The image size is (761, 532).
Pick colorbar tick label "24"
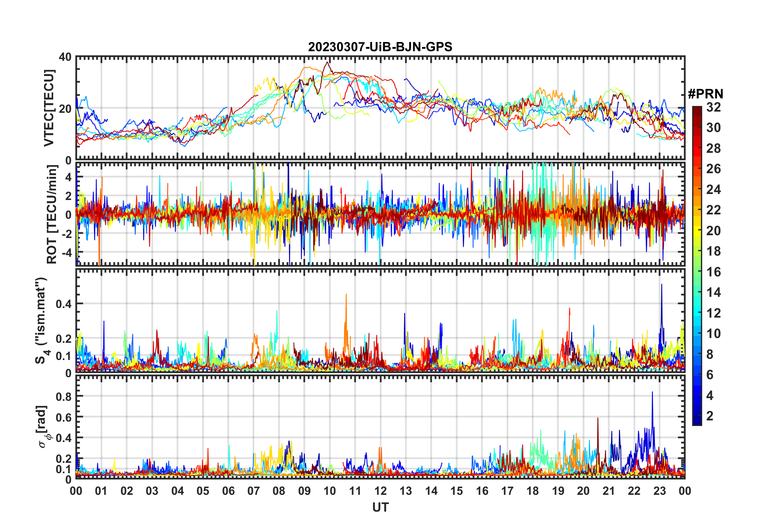tap(713, 190)
